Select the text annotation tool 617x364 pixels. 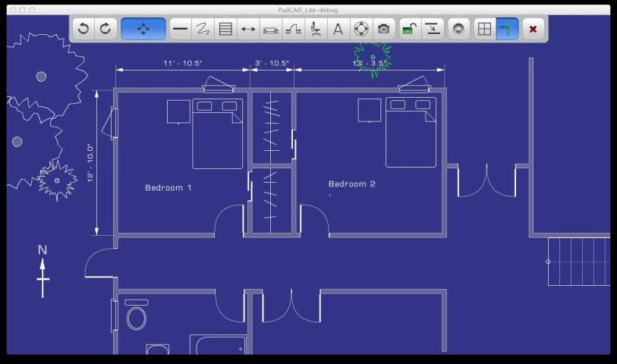[338, 29]
